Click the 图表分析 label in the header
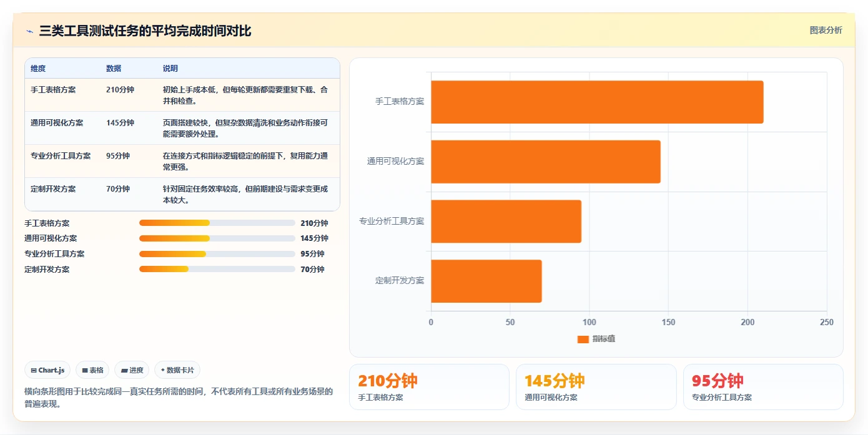This screenshot has width=868, height=435. pos(826,30)
